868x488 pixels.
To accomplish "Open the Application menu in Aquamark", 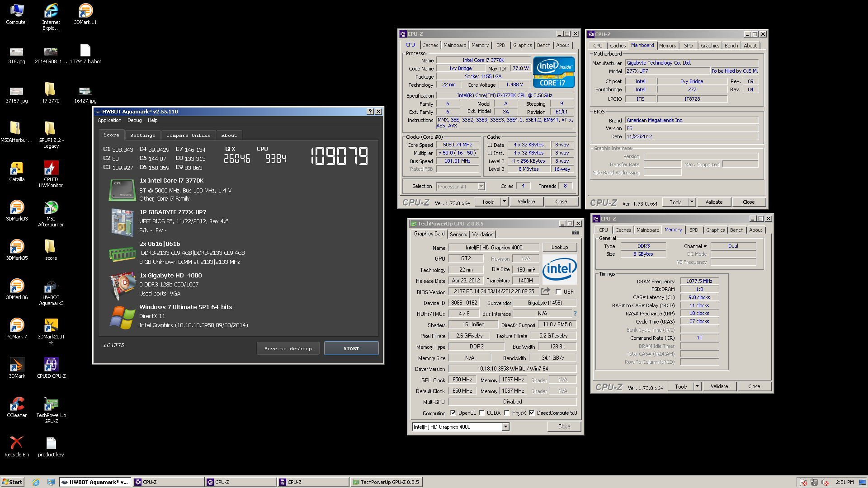I will click(x=109, y=120).
